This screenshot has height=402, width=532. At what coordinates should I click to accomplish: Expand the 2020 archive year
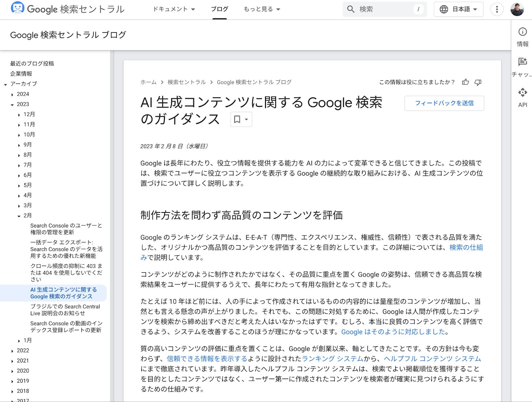[x=12, y=371]
